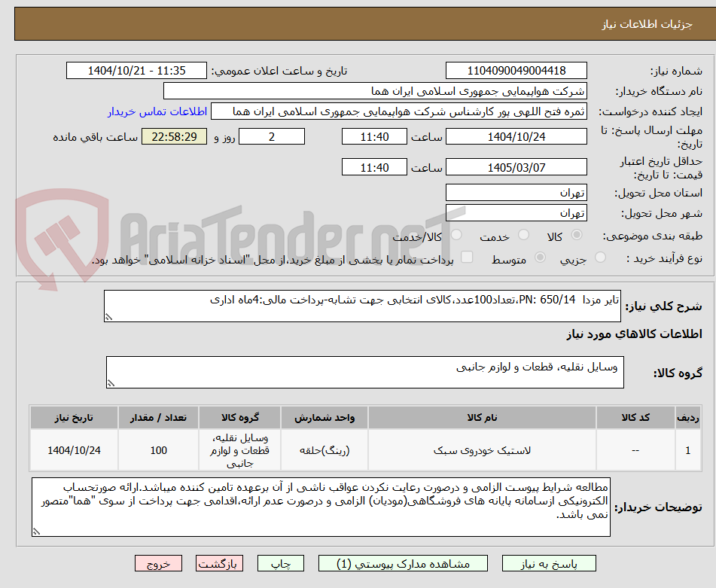Click the واحد شمارش column header

click(x=324, y=417)
